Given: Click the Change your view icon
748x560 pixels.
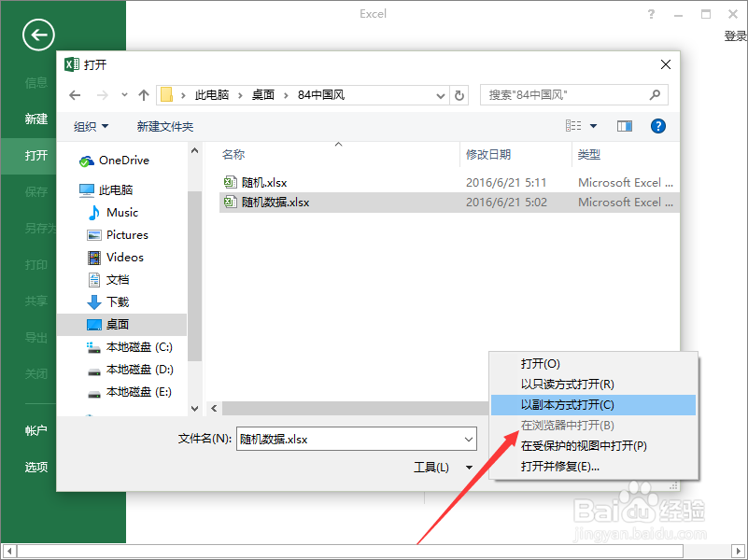Looking at the screenshot, I should pyautogui.click(x=573, y=125).
